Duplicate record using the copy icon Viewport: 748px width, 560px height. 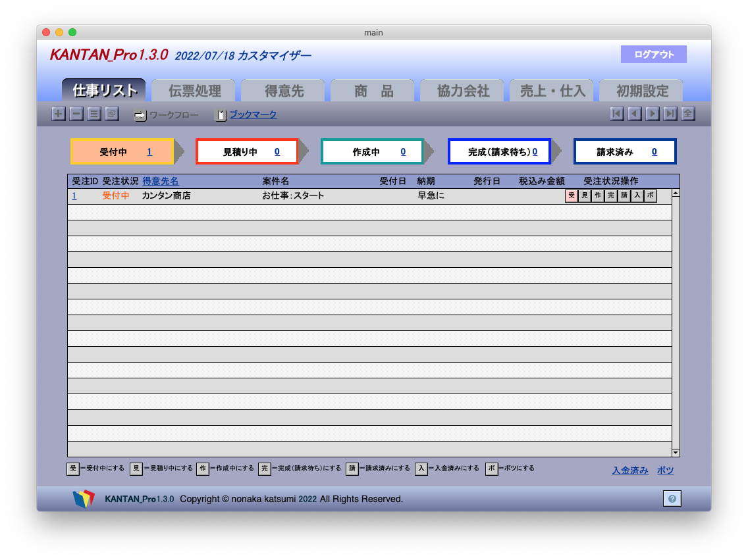(x=112, y=114)
